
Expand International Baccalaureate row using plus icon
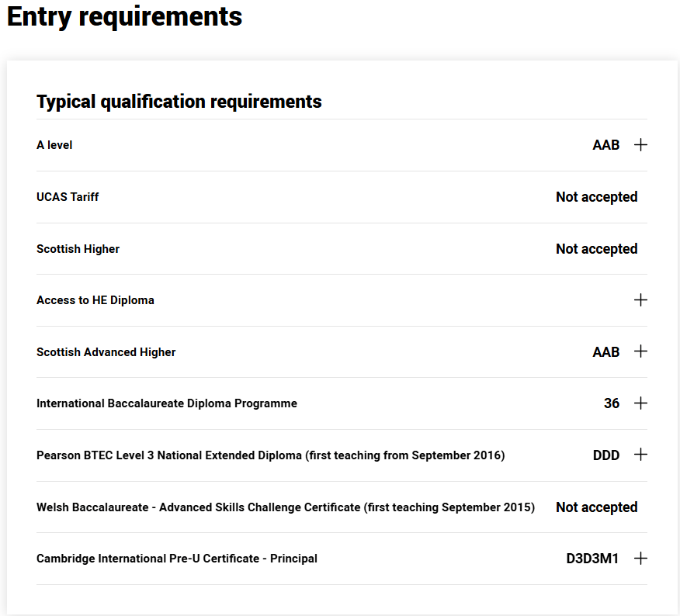click(x=640, y=403)
